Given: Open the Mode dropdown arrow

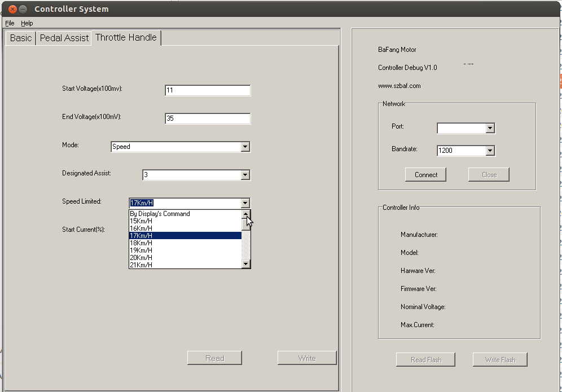Looking at the screenshot, I should [x=245, y=147].
